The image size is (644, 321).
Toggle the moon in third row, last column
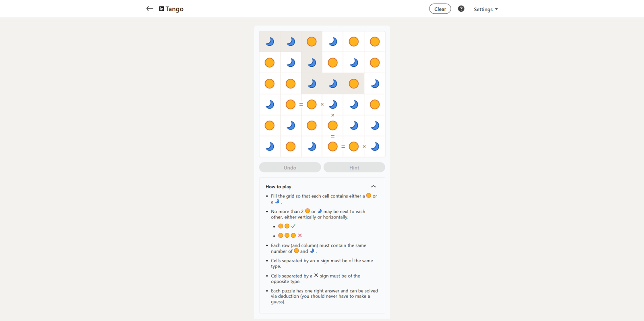[x=375, y=84]
